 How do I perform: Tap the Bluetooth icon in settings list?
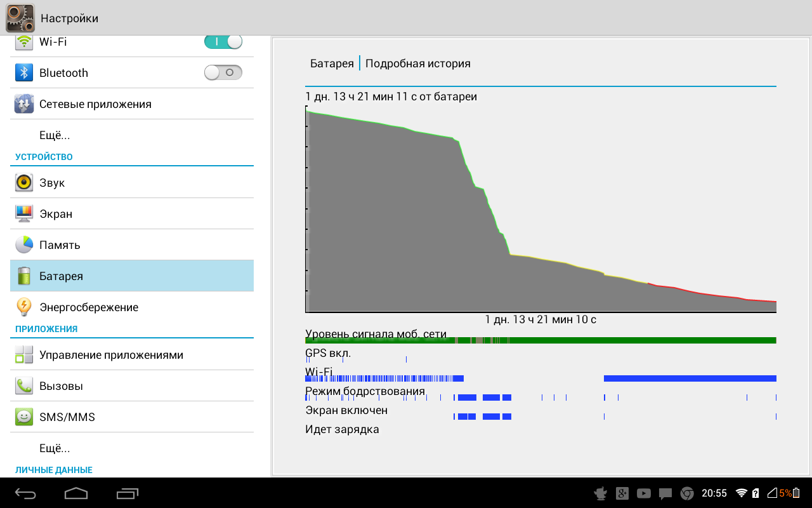click(24, 72)
